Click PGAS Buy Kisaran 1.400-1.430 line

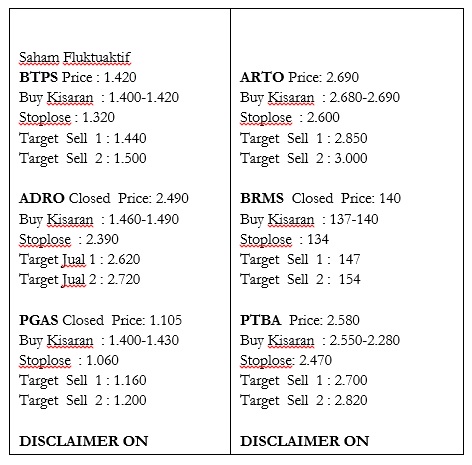(x=99, y=341)
